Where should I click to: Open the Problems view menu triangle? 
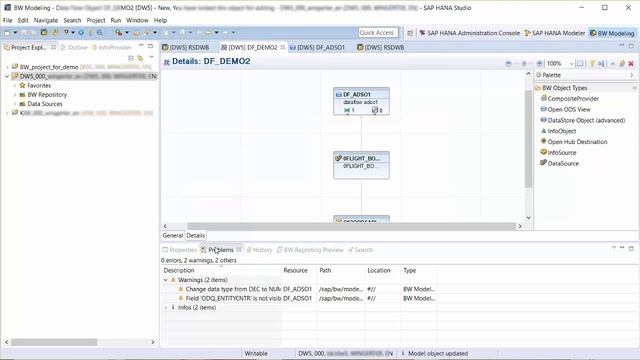point(613,248)
